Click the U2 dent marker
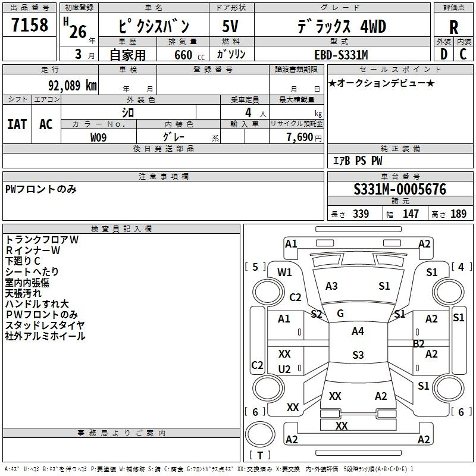This screenshot has width=476, height=476. click(x=284, y=369)
